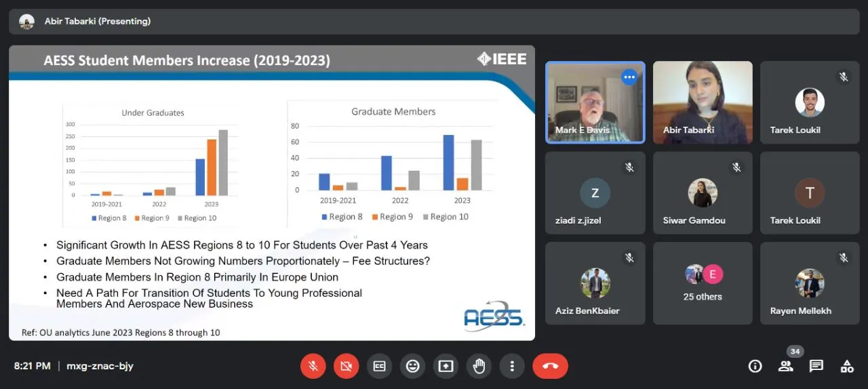Image resolution: width=868 pixels, height=389 pixels.
Task: Click Tarek Loukil tile with letter T avatar
Action: (810, 193)
